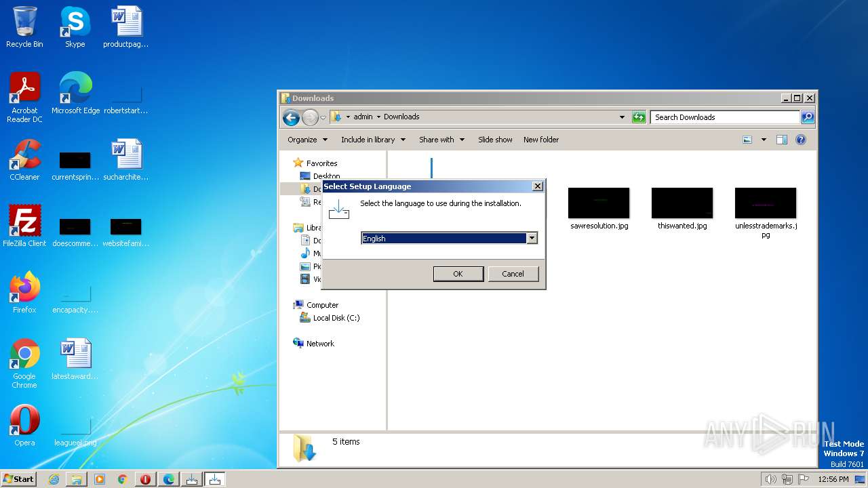Image resolution: width=868 pixels, height=488 pixels.
Task: Click the Downloads breadcrumb in address bar
Action: pos(401,117)
